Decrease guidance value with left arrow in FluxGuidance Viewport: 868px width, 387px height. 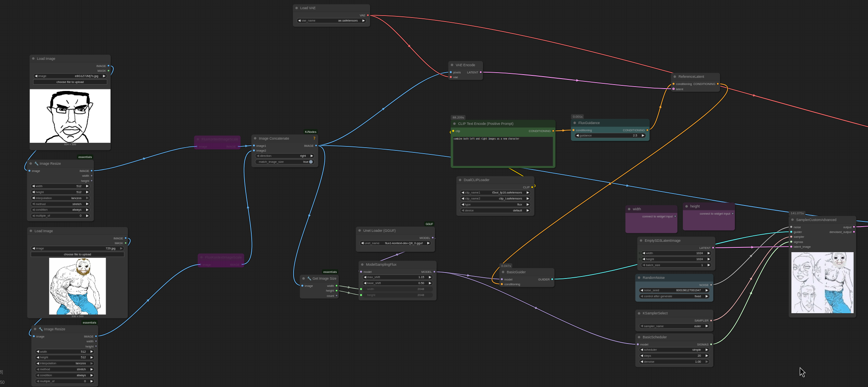coord(577,136)
